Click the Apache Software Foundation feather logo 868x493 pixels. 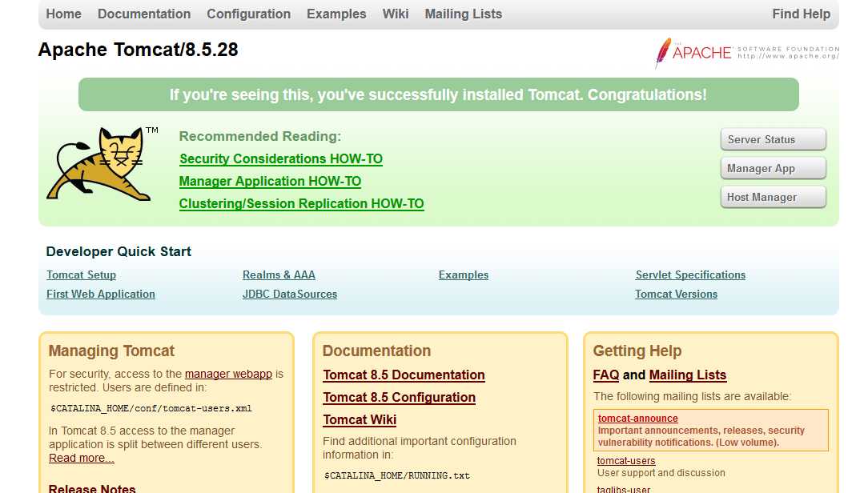[747, 53]
